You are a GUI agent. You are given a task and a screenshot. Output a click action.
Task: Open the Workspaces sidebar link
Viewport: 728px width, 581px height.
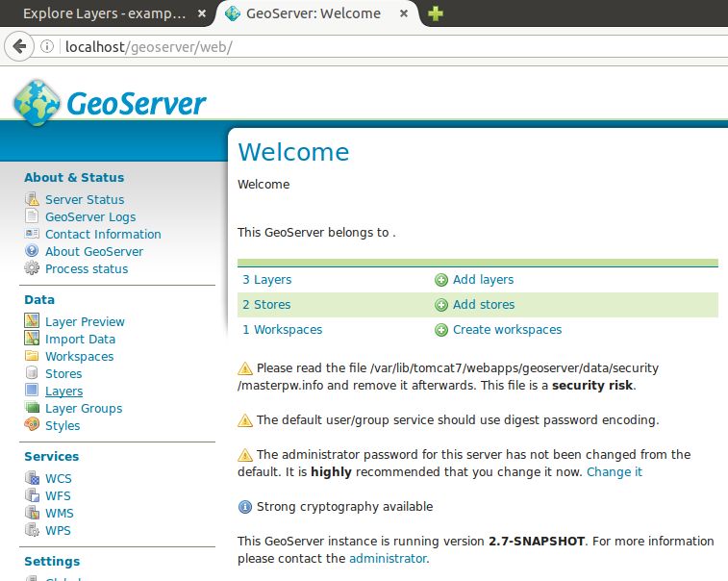pyautogui.click(x=80, y=356)
